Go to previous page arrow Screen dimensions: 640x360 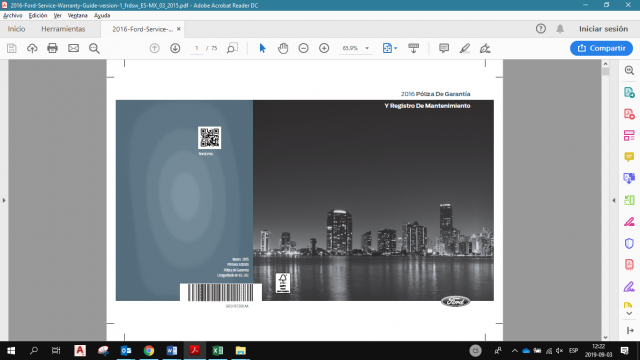click(x=154, y=48)
